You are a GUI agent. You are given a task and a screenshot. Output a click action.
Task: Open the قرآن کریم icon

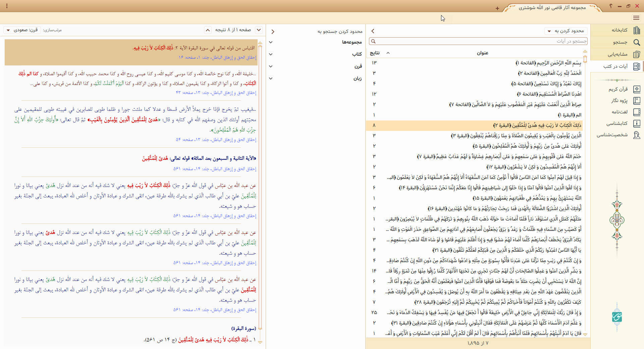(x=637, y=89)
